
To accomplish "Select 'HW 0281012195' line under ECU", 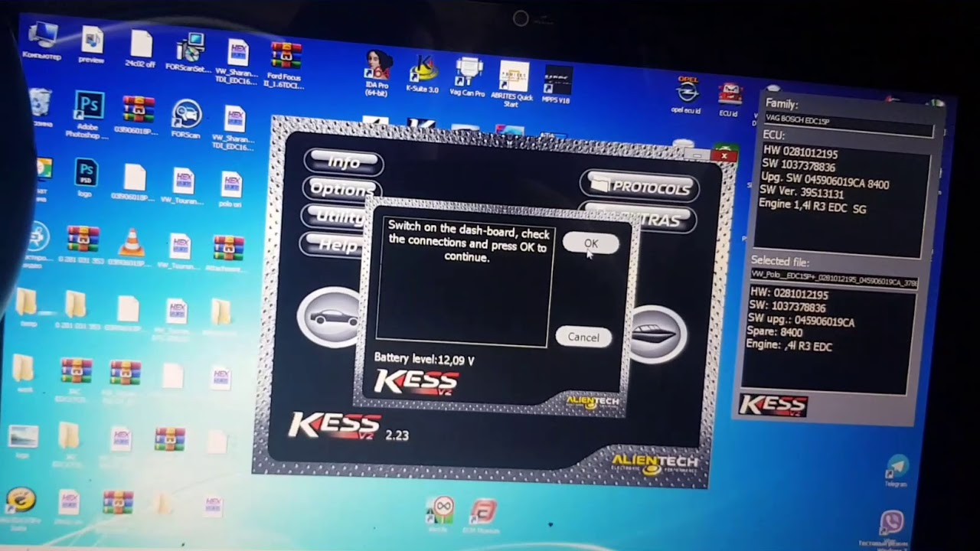I will (x=800, y=154).
